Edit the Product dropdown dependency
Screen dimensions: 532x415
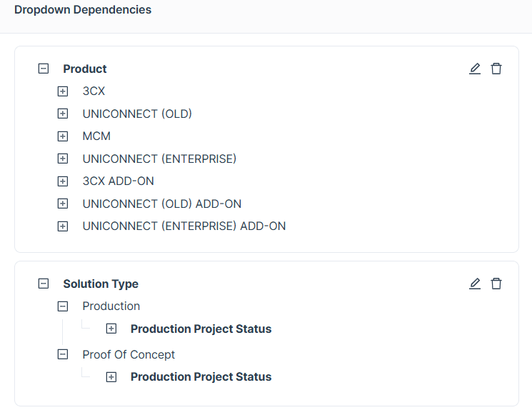pos(475,69)
